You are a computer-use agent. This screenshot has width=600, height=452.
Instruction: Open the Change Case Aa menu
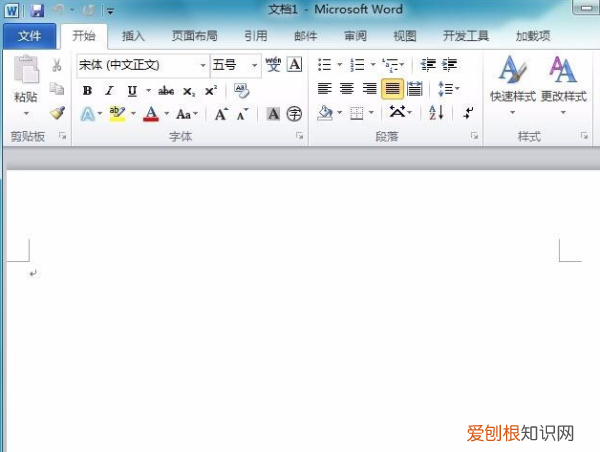click(187, 114)
